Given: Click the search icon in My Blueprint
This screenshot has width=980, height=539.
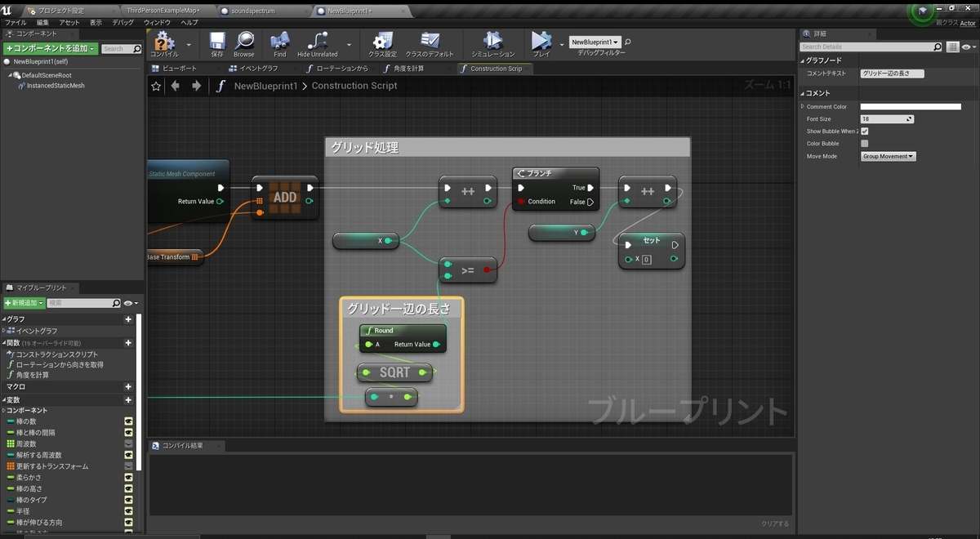Looking at the screenshot, I should pyautogui.click(x=116, y=303).
